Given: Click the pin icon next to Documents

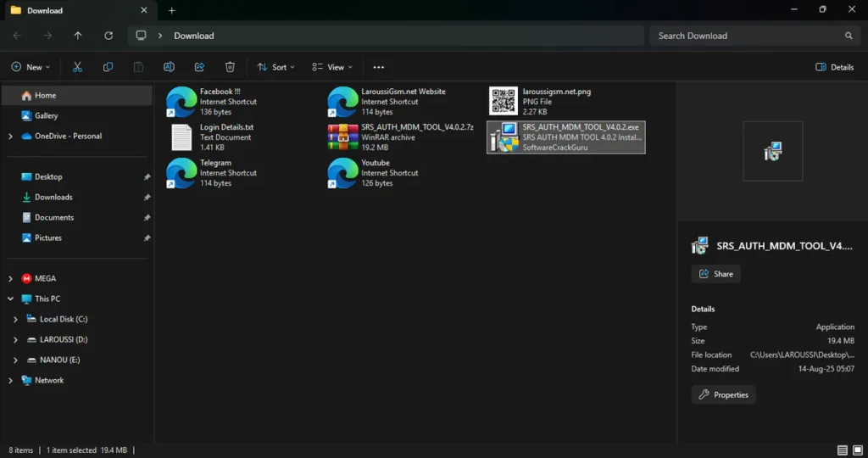Looking at the screenshot, I should click(x=147, y=218).
